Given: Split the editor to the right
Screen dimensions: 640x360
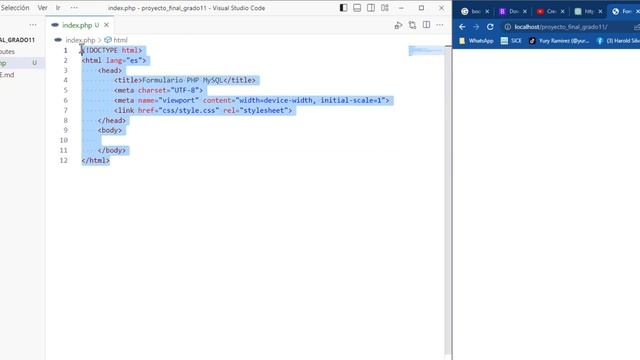Looking at the screenshot, I should 426,25.
